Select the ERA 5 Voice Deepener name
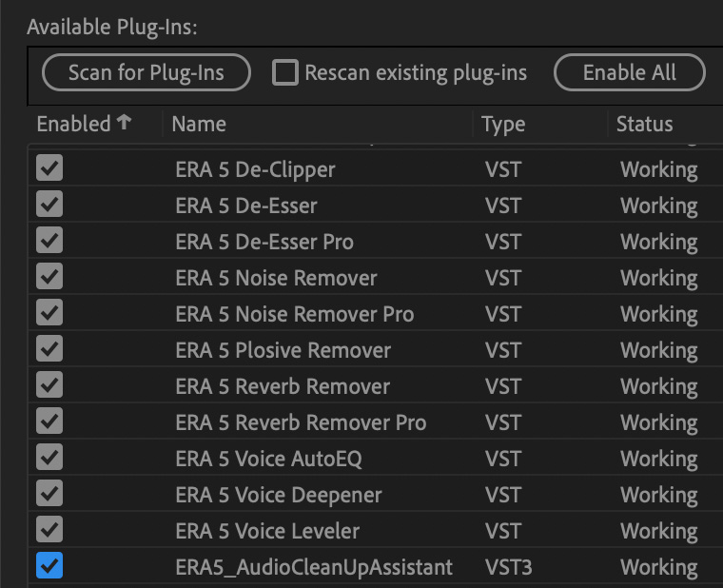 [279, 496]
